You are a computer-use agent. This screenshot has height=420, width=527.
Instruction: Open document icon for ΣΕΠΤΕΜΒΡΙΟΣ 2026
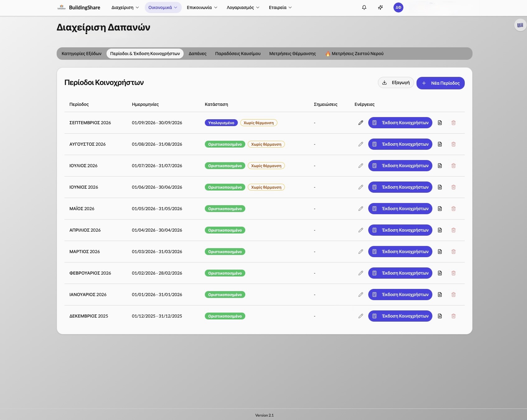coord(440,123)
